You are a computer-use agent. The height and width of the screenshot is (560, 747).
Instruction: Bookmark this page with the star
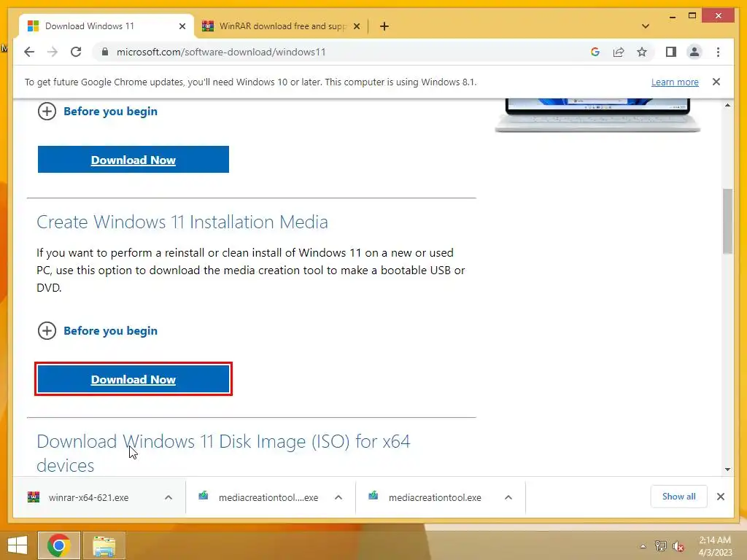click(x=642, y=52)
